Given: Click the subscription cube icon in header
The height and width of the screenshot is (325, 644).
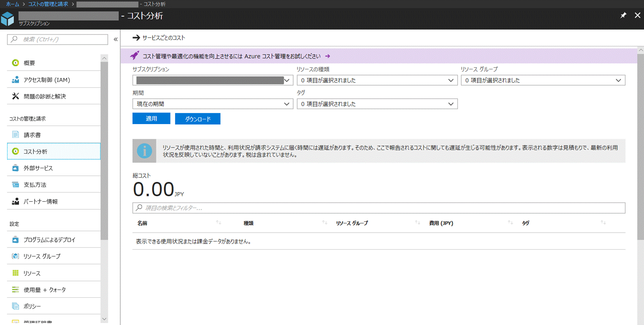Looking at the screenshot, I should (x=7, y=19).
